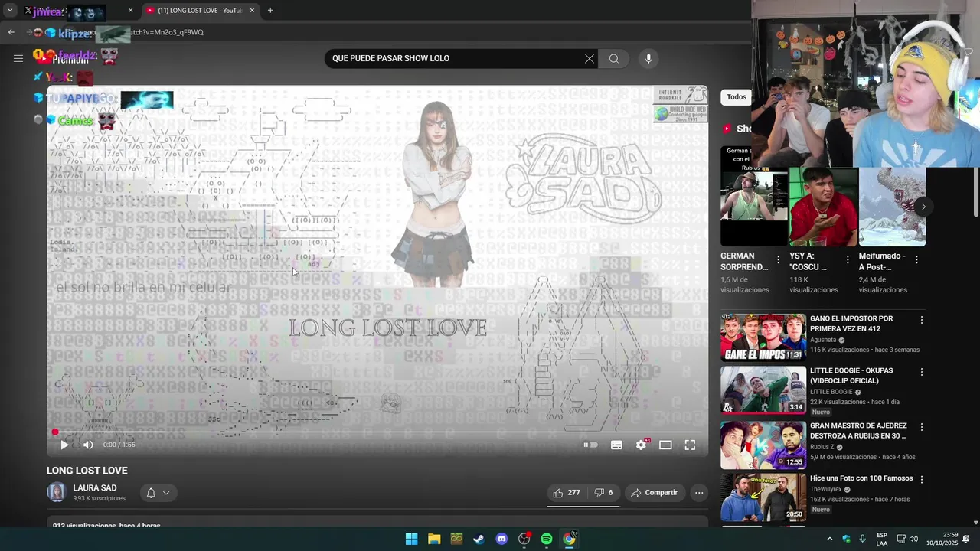Image resolution: width=980 pixels, height=551 pixels.
Task: Open GANO EL IMPOSTOR video thumbnail
Action: click(763, 337)
